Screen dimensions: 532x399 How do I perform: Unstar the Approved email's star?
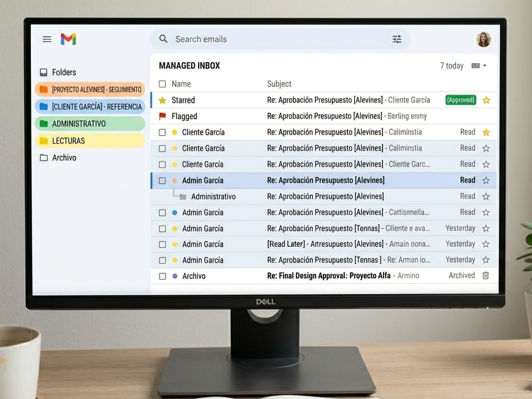click(486, 100)
